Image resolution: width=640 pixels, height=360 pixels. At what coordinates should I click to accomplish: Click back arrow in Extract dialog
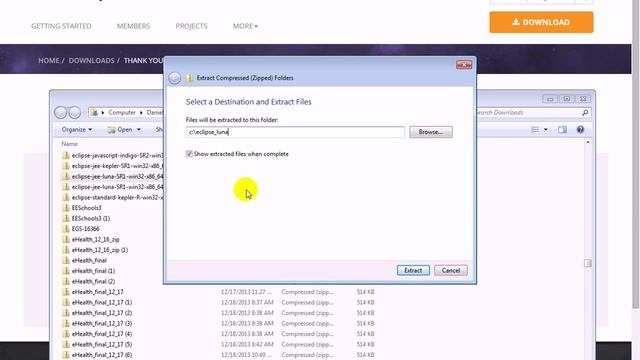pos(175,78)
